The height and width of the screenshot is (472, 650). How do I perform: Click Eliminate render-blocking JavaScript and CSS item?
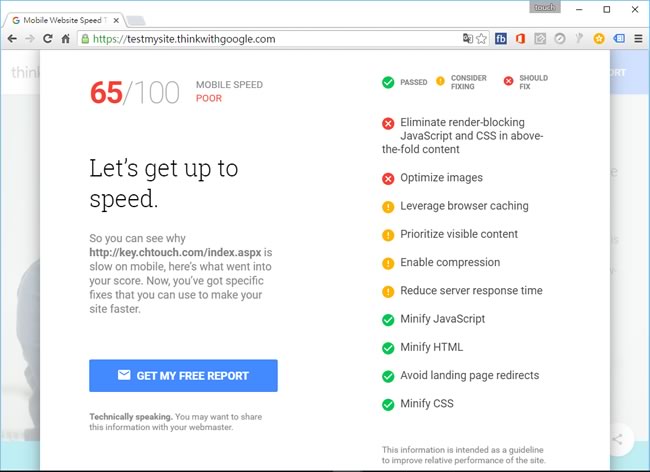(x=463, y=136)
